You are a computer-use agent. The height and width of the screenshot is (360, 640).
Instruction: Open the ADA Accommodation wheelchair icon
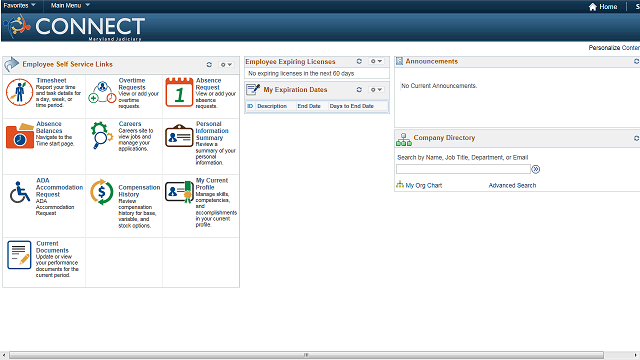[x=20, y=192]
